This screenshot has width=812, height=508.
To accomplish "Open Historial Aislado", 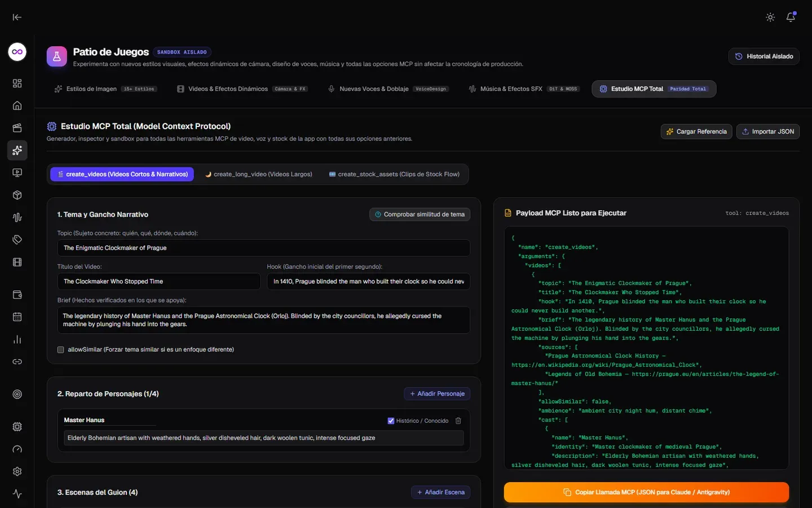I will point(764,56).
